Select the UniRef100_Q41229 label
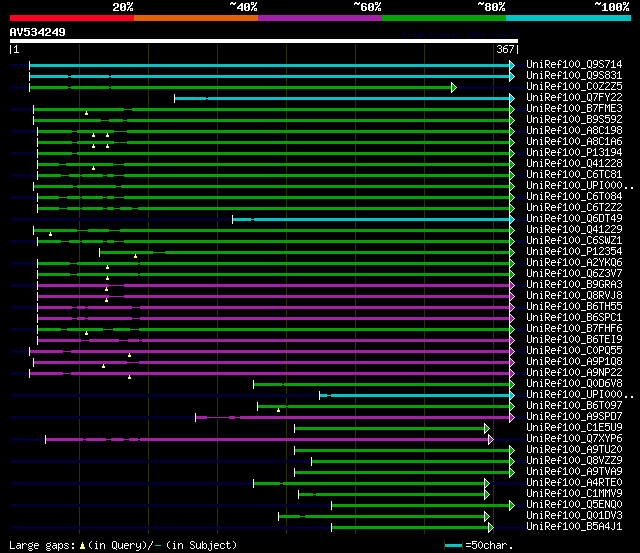This screenshot has height=553, width=640. pos(574,230)
